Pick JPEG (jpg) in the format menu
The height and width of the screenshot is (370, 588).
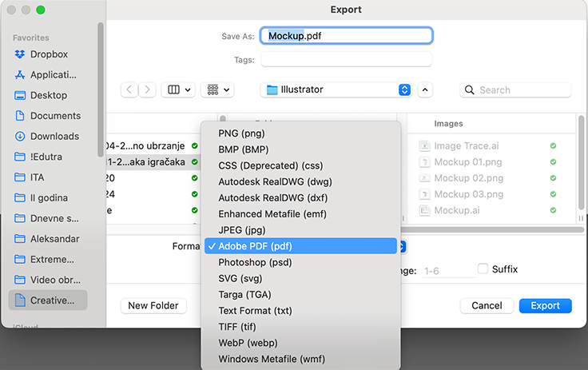(x=240, y=230)
